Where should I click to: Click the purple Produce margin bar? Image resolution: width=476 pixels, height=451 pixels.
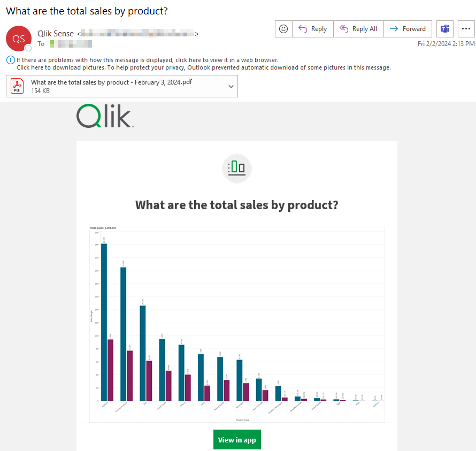(110, 370)
